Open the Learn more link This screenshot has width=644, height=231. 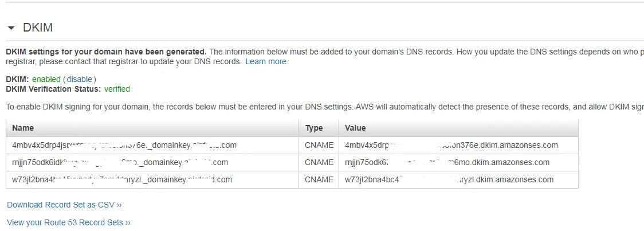pos(266,62)
